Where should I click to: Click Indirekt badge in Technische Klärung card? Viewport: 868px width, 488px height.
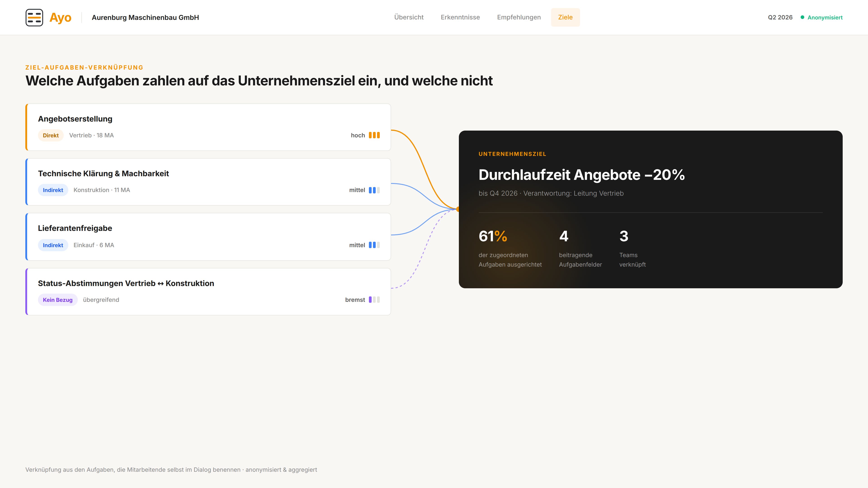click(x=53, y=190)
